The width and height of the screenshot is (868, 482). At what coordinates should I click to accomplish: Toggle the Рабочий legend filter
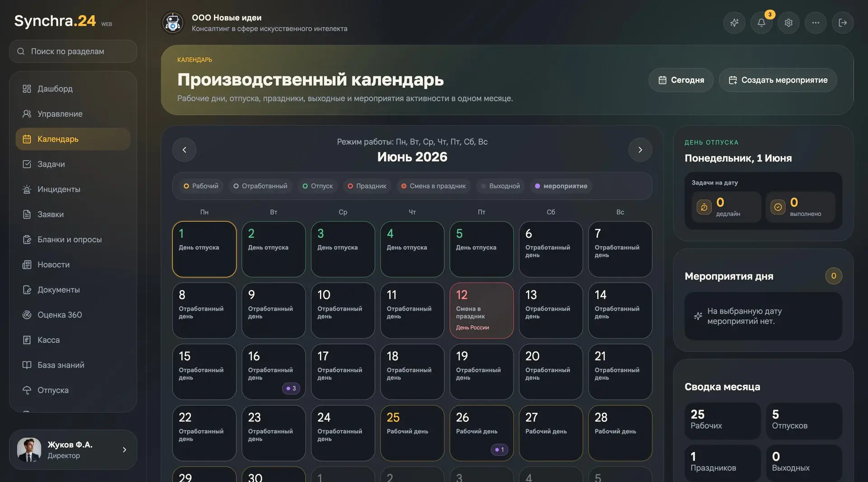(201, 186)
